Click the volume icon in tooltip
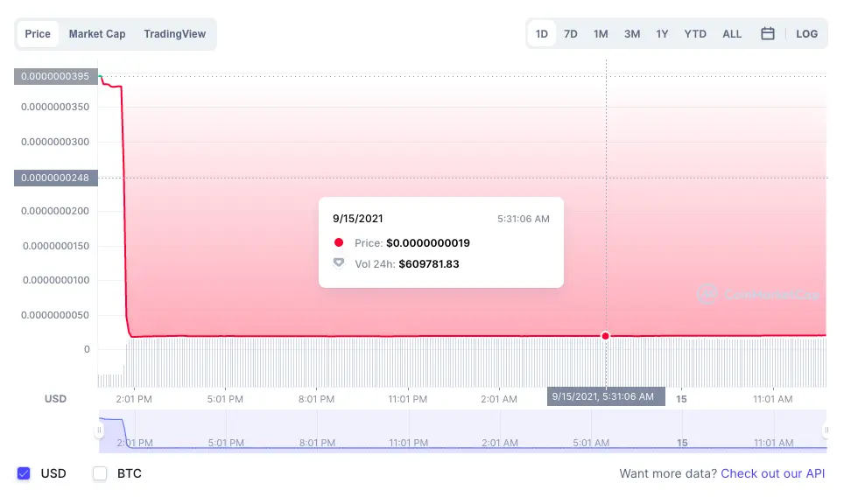844x504 pixels. (x=339, y=263)
